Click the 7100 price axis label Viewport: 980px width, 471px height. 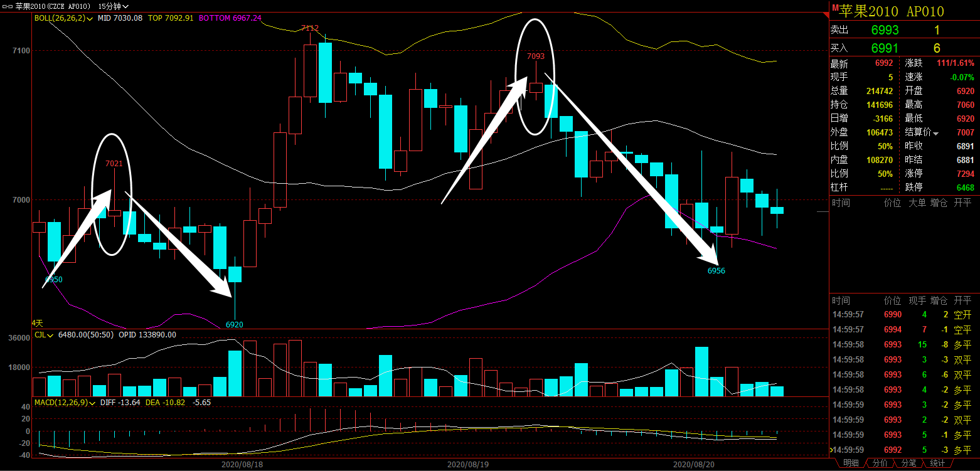22,51
